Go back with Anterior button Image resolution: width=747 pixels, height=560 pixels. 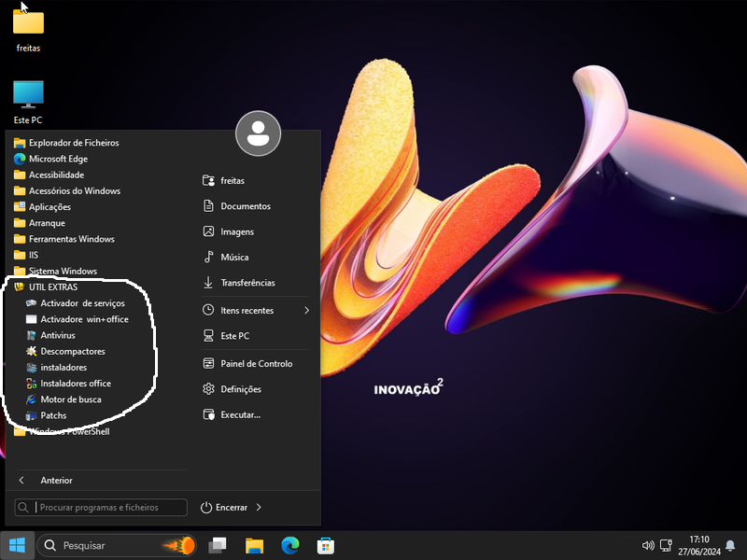coord(46,480)
